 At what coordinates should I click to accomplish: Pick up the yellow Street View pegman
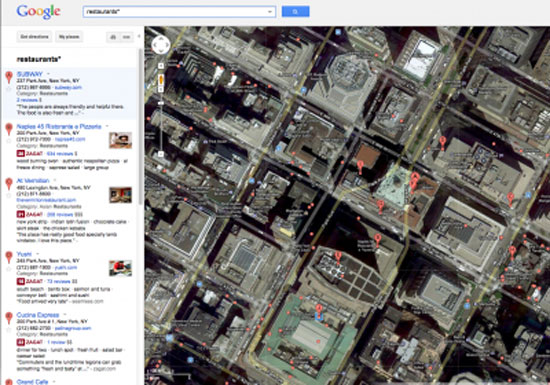click(161, 80)
